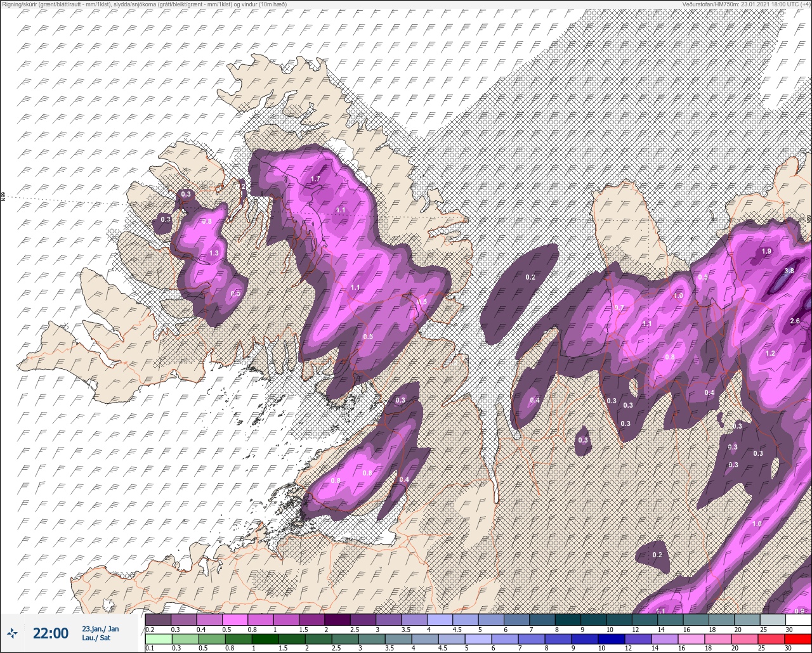
Task: Click the 0.7 precipitation value on map
Action: [619, 307]
